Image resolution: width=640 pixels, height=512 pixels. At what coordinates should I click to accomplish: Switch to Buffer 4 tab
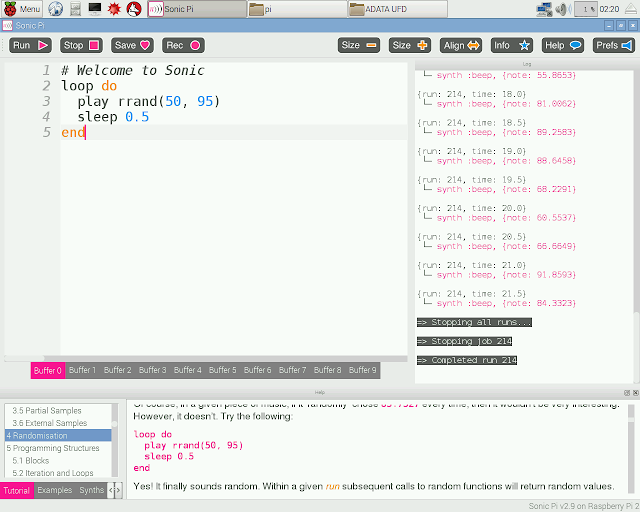pyautogui.click(x=188, y=370)
